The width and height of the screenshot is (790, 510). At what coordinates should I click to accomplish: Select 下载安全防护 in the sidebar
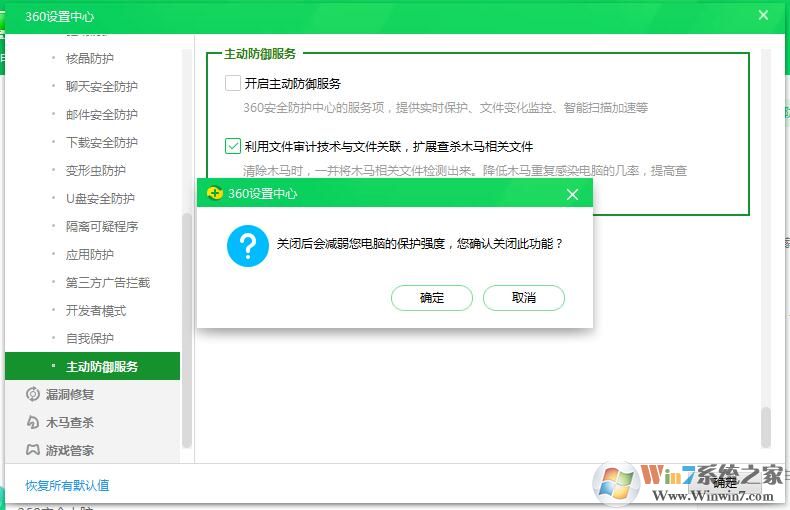[x=101, y=142]
